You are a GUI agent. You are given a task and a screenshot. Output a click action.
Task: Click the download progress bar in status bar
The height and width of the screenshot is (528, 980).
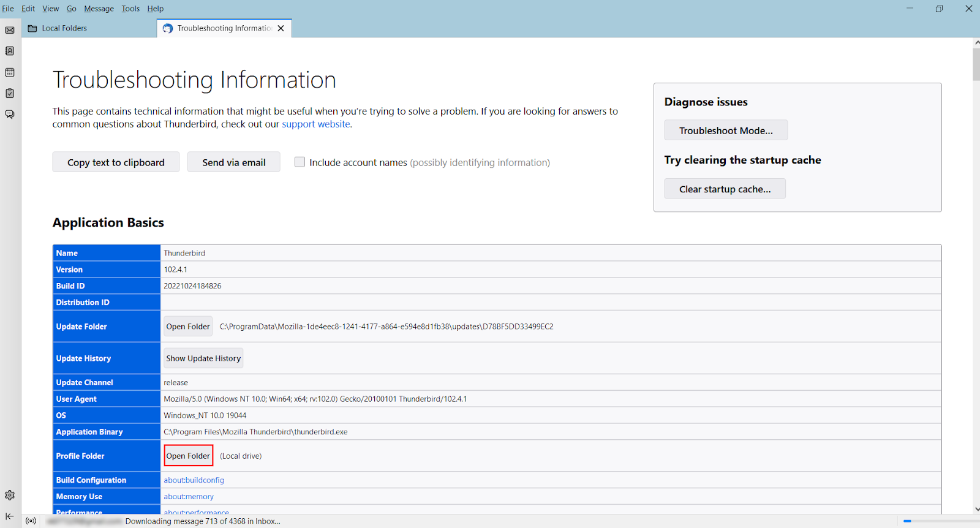tap(940, 521)
